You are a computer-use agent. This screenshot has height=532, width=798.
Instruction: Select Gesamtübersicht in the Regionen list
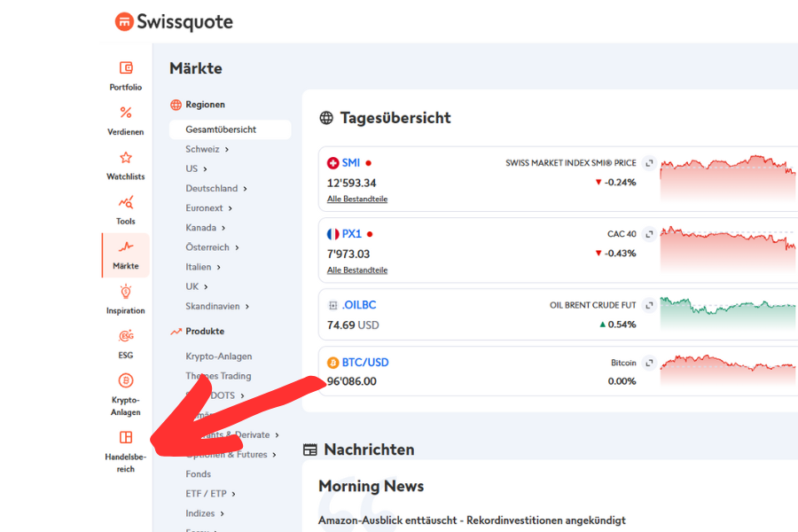tap(230, 129)
